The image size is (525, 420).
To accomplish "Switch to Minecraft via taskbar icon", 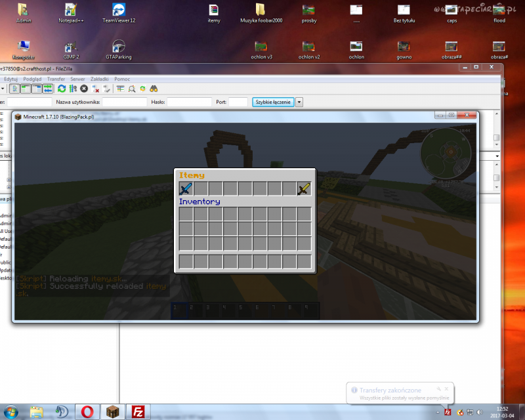I will [112, 412].
